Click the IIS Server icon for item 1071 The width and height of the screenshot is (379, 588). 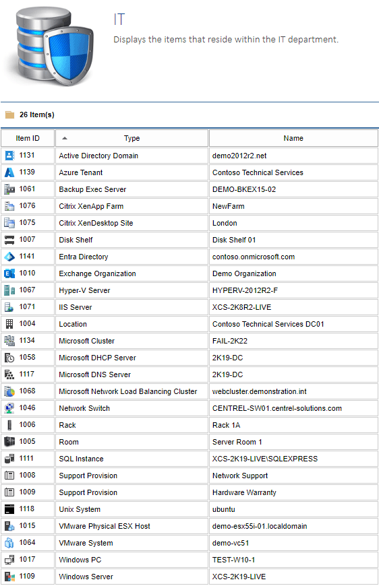9,308
